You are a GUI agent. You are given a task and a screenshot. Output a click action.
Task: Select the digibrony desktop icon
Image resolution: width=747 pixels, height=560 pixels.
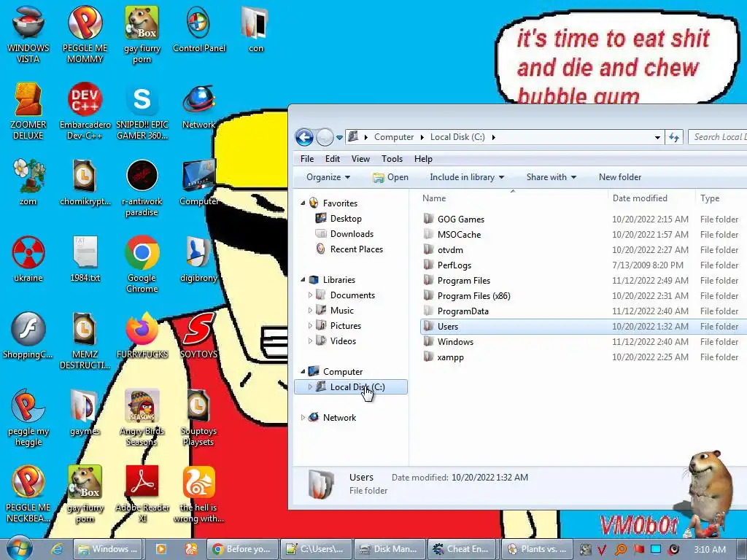[x=198, y=259]
